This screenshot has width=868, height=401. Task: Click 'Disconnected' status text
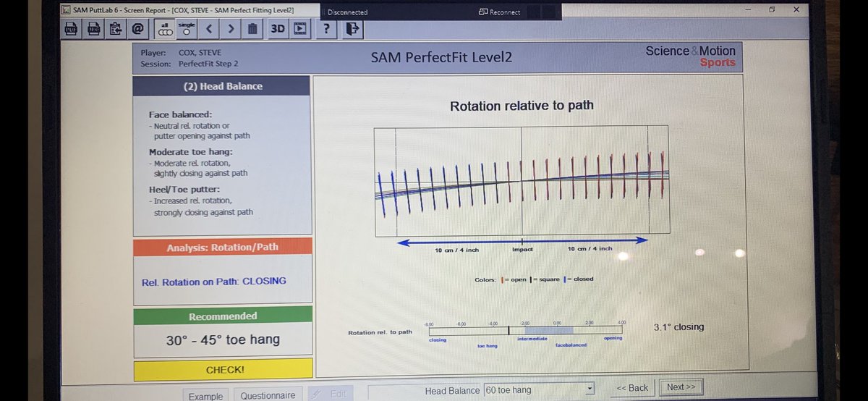pyautogui.click(x=347, y=12)
